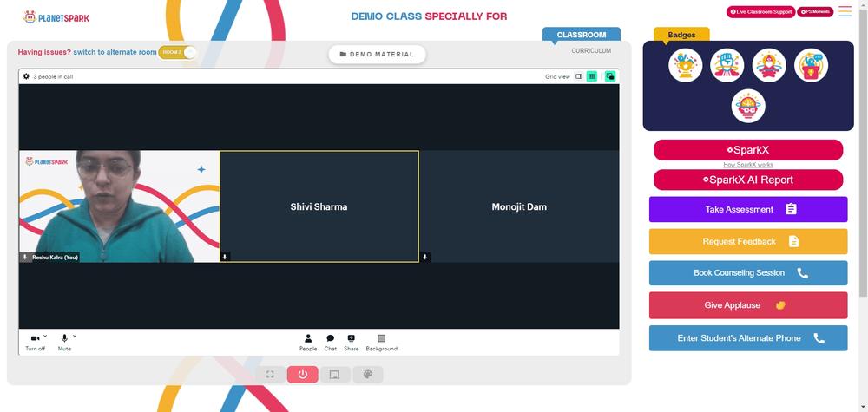
Task: Click switch to alternate room link
Action: [x=115, y=52]
